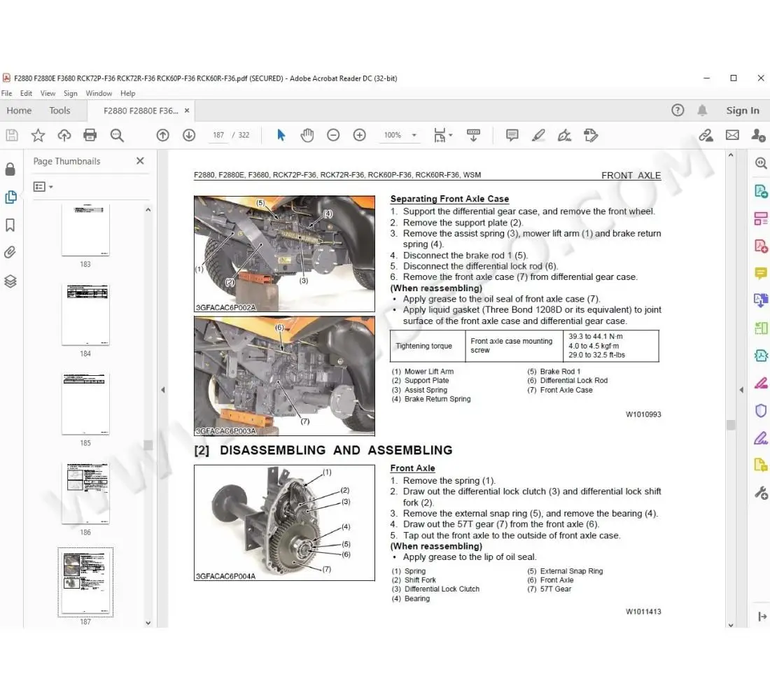Open the Edit menu
The width and height of the screenshot is (770, 700).
(26, 93)
